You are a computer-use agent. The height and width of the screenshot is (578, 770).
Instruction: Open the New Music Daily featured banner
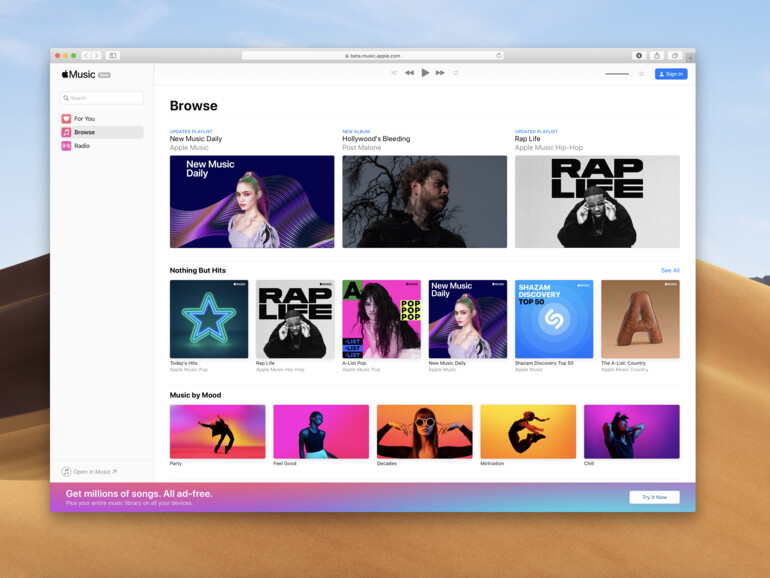coord(252,201)
